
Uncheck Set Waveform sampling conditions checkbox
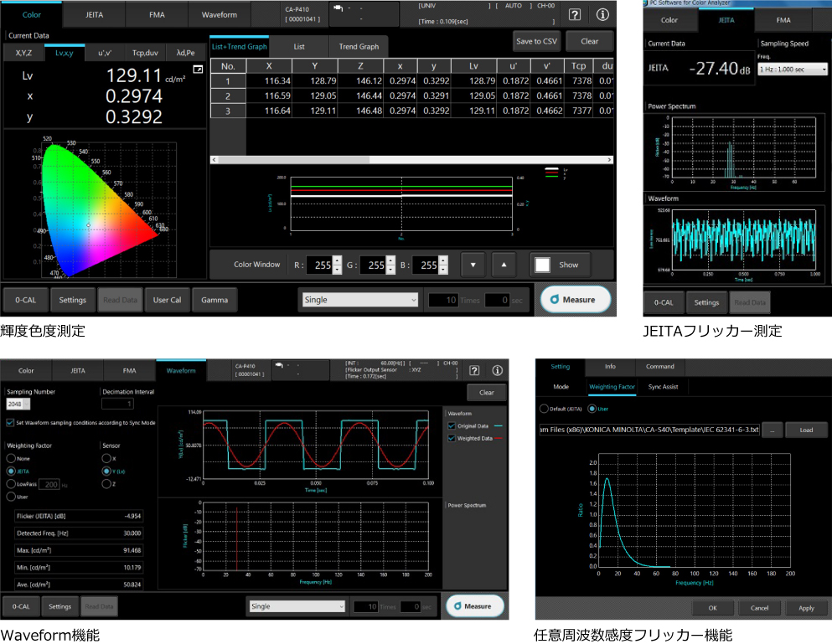10,423
